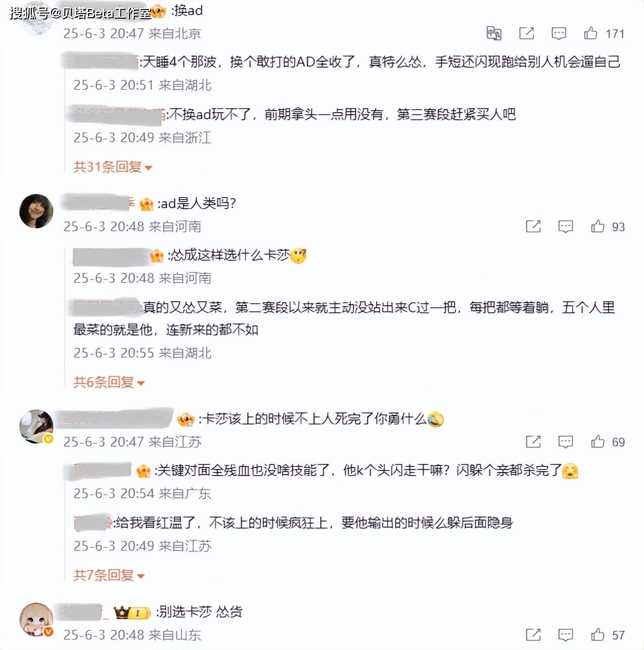The image size is (644, 650).
Task: Open translate icon on the "换ad" comment
Action: [x=494, y=33]
